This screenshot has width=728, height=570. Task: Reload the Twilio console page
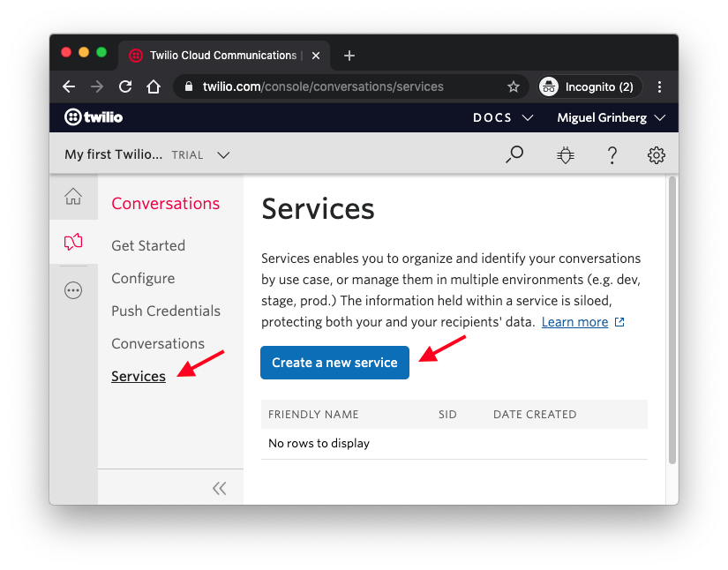pos(125,86)
